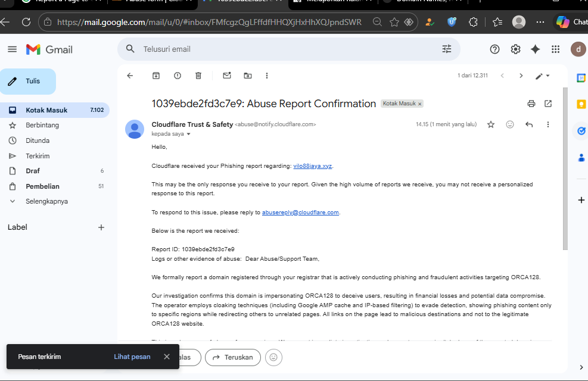Click the browser address bar URL
Viewport: 588px width, 381px height.
pos(209,22)
